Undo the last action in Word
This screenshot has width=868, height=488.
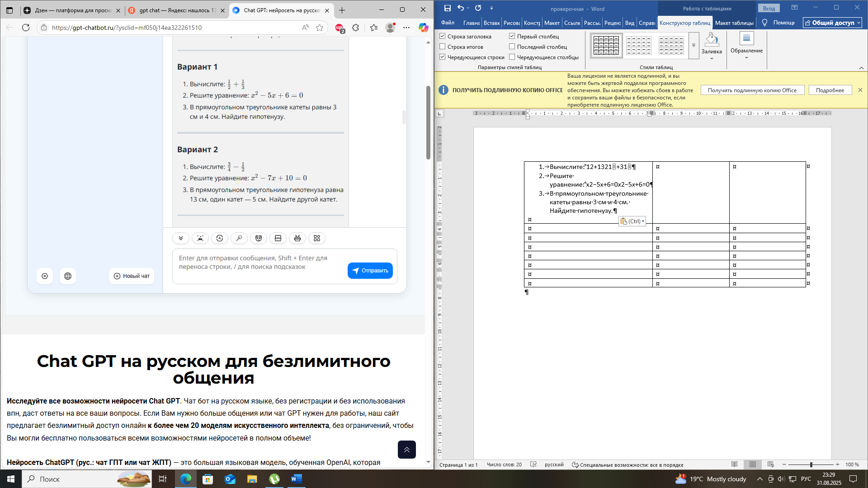tap(460, 8)
